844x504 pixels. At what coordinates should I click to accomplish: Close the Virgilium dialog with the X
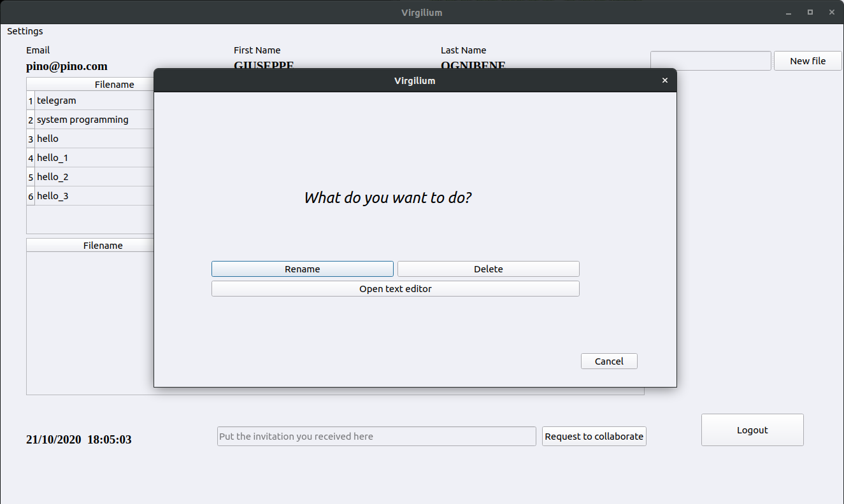tap(665, 80)
